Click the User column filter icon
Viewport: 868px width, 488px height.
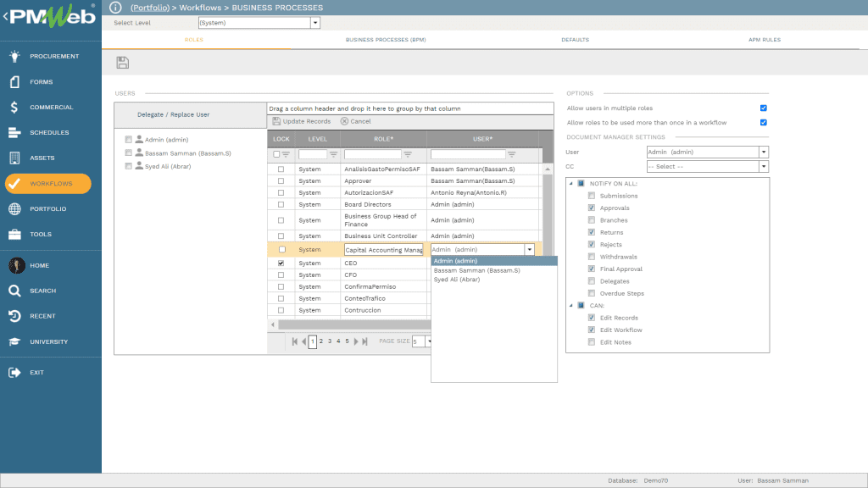click(x=511, y=154)
